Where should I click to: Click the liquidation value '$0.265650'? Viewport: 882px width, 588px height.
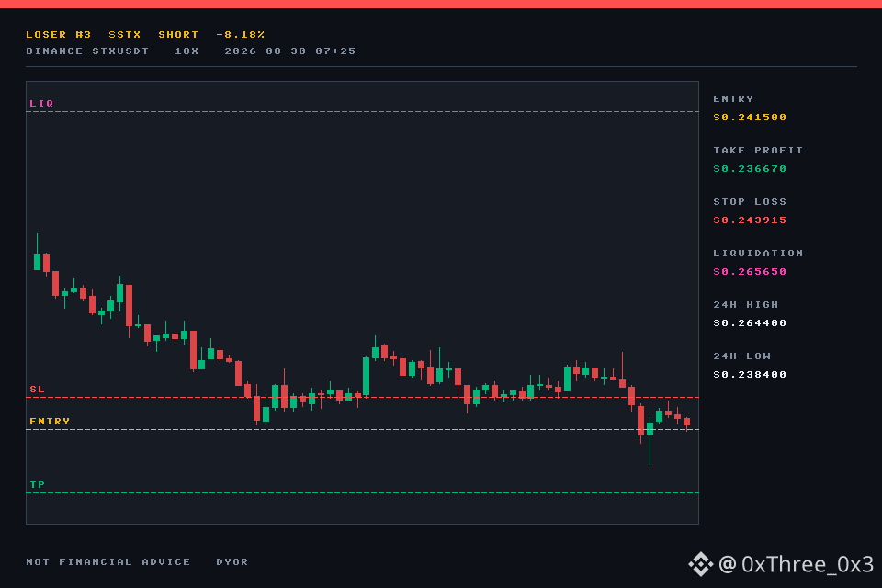750,272
